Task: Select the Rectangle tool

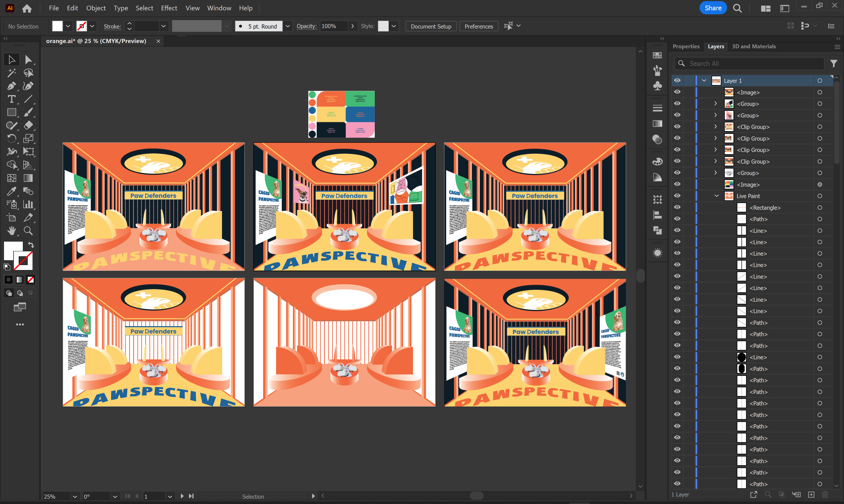Action: tap(11, 112)
